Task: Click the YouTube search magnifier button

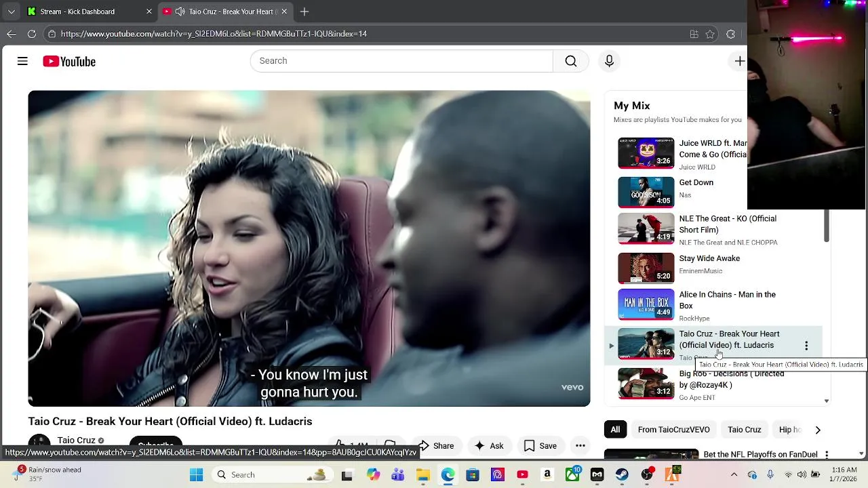Action: pos(571,61)
